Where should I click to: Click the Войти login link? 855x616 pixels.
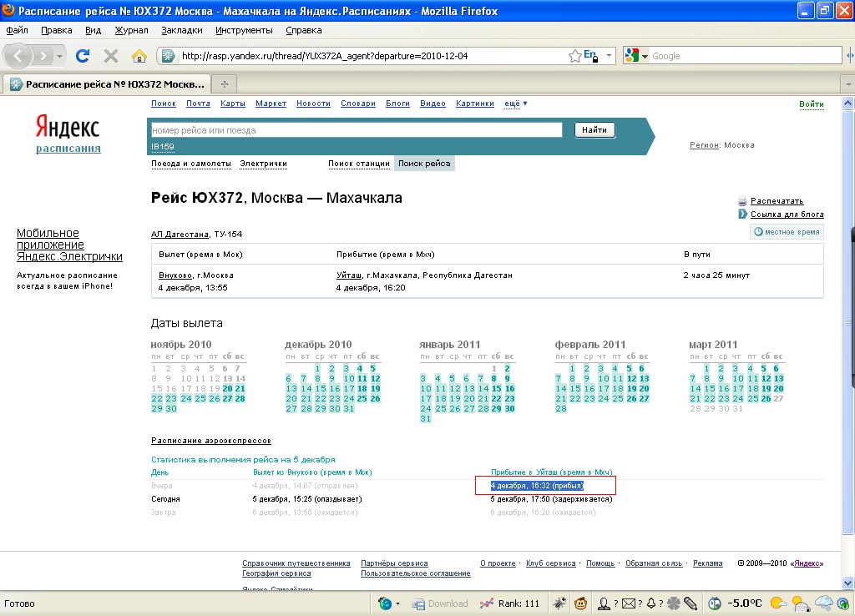pyautogui.click(x=812, y=104)
